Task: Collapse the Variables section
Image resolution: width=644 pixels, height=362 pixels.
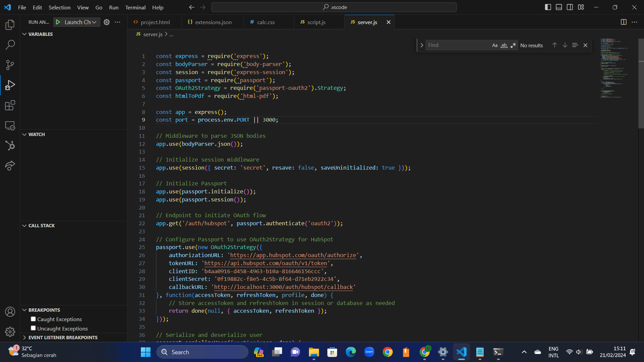Action: point(24,34)
